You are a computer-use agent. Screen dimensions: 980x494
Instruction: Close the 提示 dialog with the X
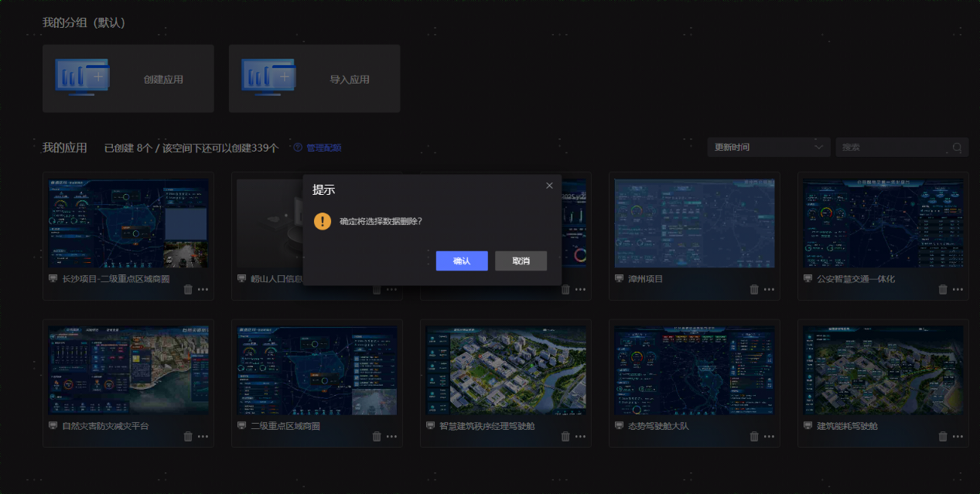[x=549, y=186]
